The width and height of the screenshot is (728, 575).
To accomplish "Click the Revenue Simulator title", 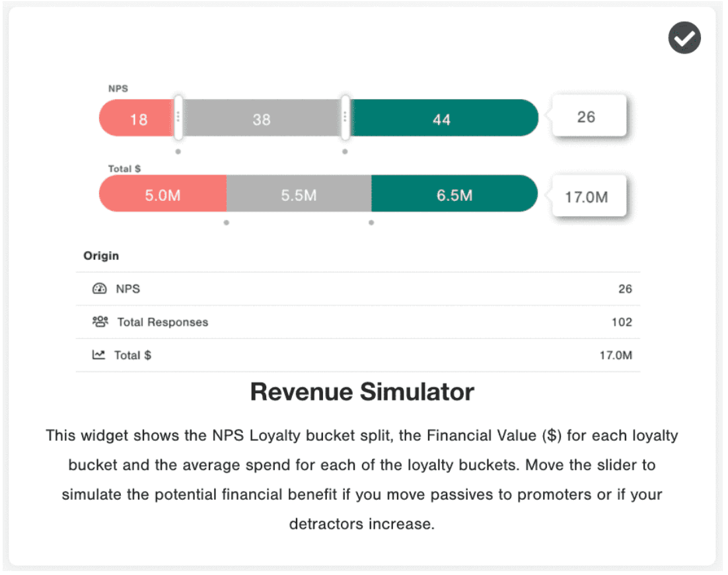I will tap(362, 392).
